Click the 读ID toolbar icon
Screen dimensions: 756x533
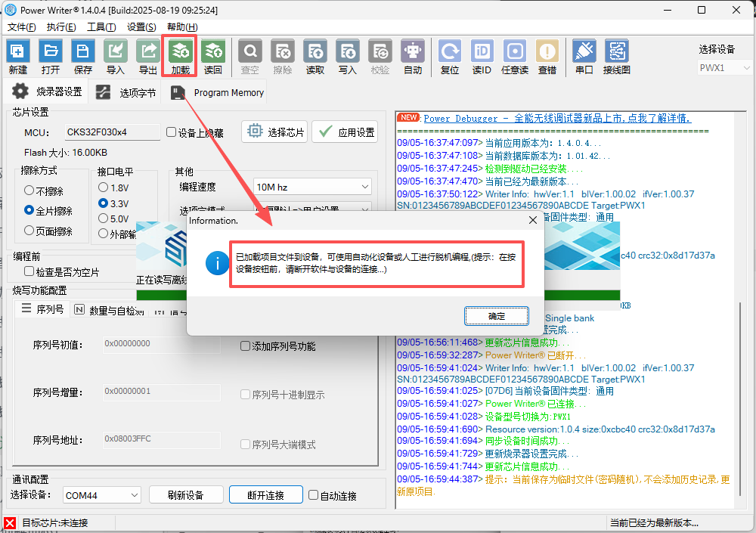(482, 57)
